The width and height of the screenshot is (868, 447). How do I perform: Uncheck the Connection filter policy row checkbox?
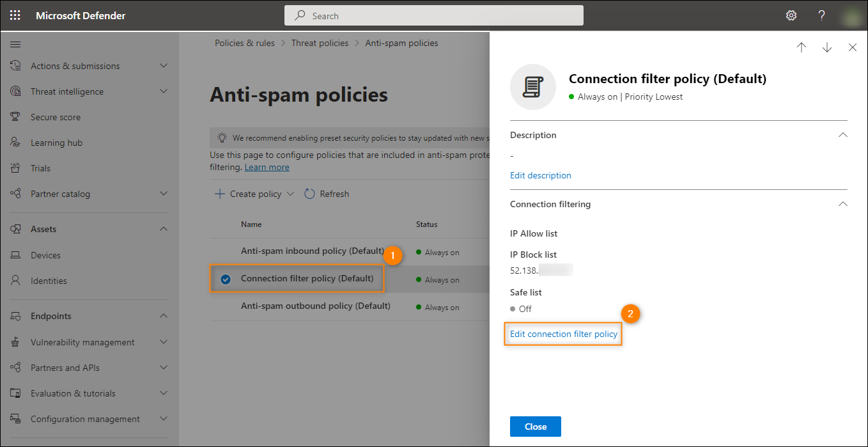pyautogui.click(x=225, y=278)
